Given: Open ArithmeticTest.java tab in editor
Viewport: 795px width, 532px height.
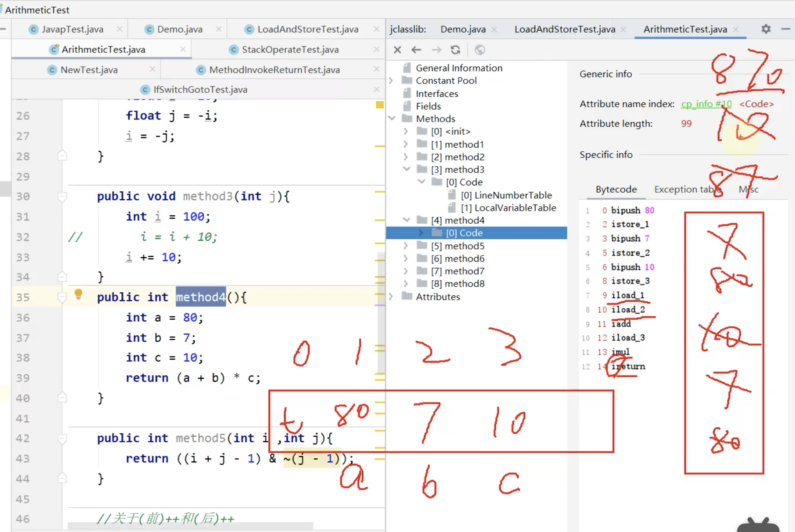Looking at the screenshot, I should pyautogui.click(x=103, y=49).
